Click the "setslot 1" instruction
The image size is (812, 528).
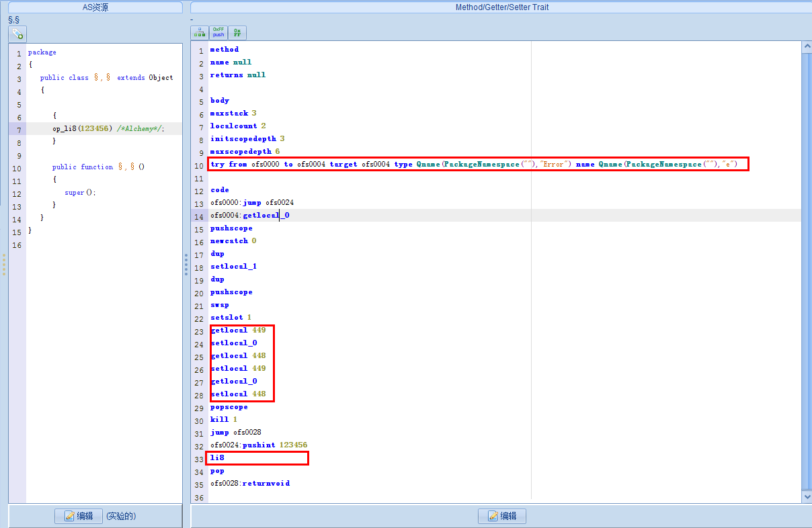coord(231,318)
